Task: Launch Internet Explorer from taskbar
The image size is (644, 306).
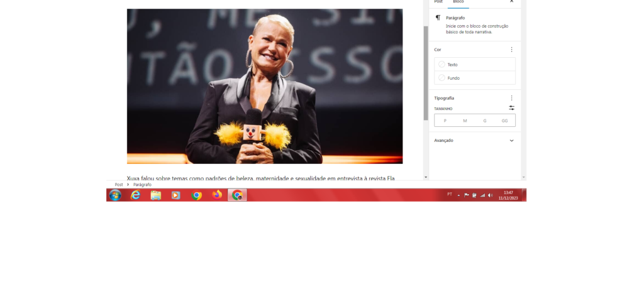Action: (x=135, y=195)
